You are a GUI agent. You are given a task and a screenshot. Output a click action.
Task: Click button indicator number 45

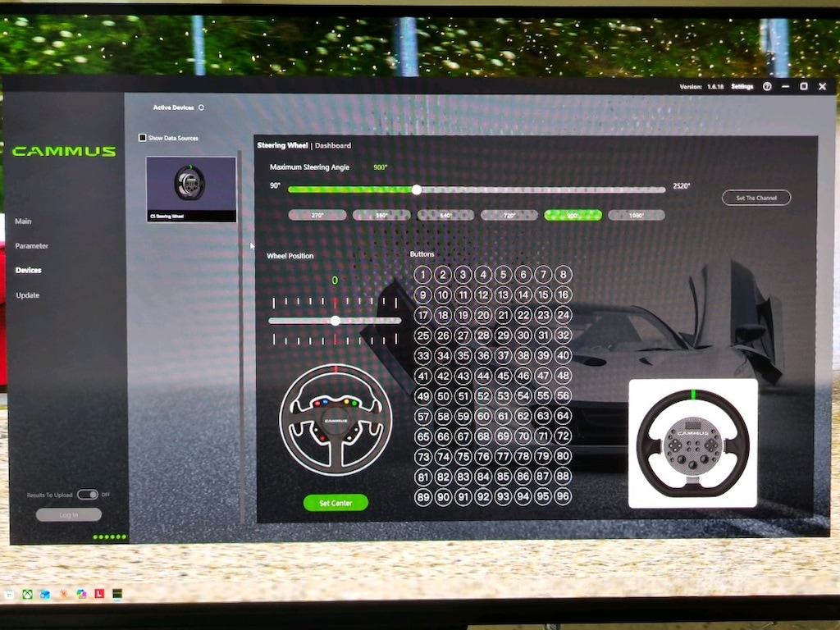[x=503, y=376]
